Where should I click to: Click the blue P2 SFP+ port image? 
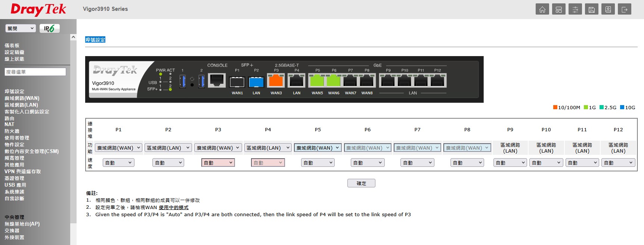click(x=256, y=82)
